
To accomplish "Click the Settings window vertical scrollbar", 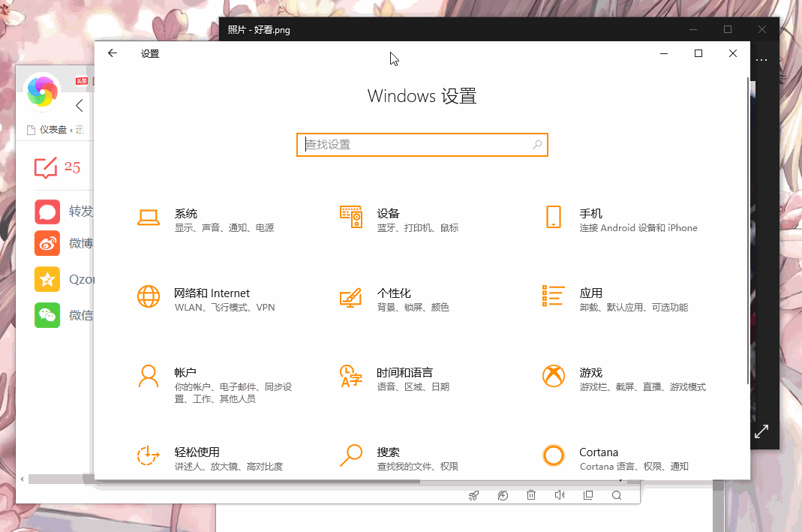I will tap(743, 225).
